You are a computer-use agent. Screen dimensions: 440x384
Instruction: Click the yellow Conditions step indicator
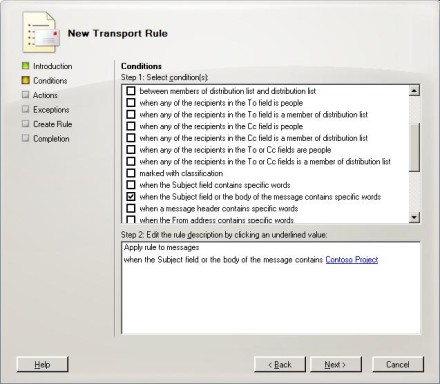(26, 80)
